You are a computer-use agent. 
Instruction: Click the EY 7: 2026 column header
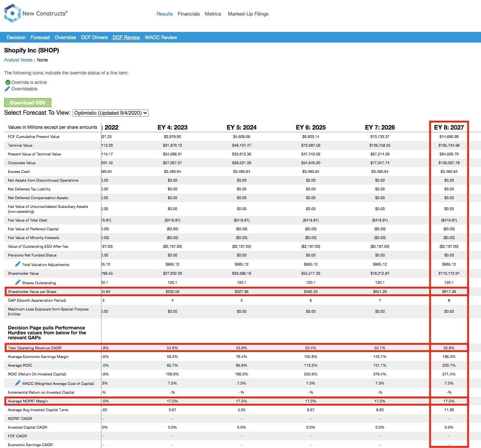point(380,127)
